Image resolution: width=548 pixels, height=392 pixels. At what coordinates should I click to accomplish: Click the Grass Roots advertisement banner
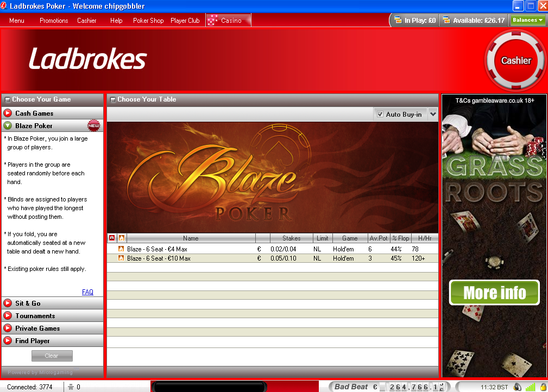(494, 236)
